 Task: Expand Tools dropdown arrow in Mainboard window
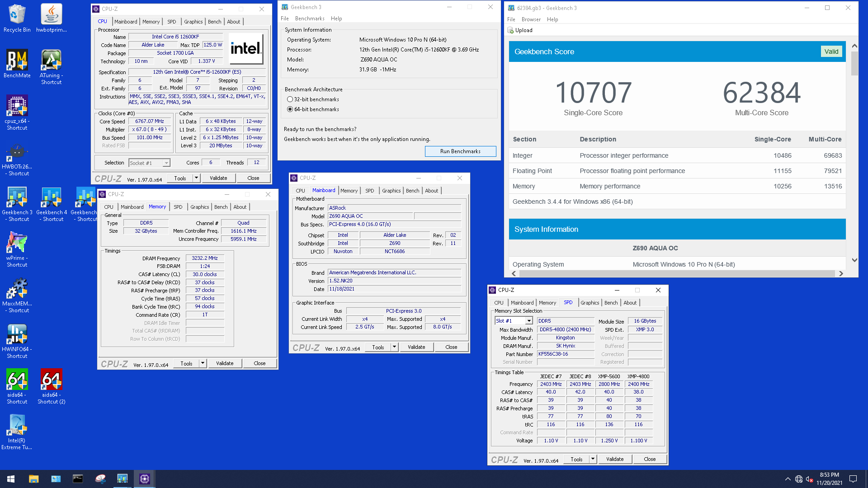(394, 347)
